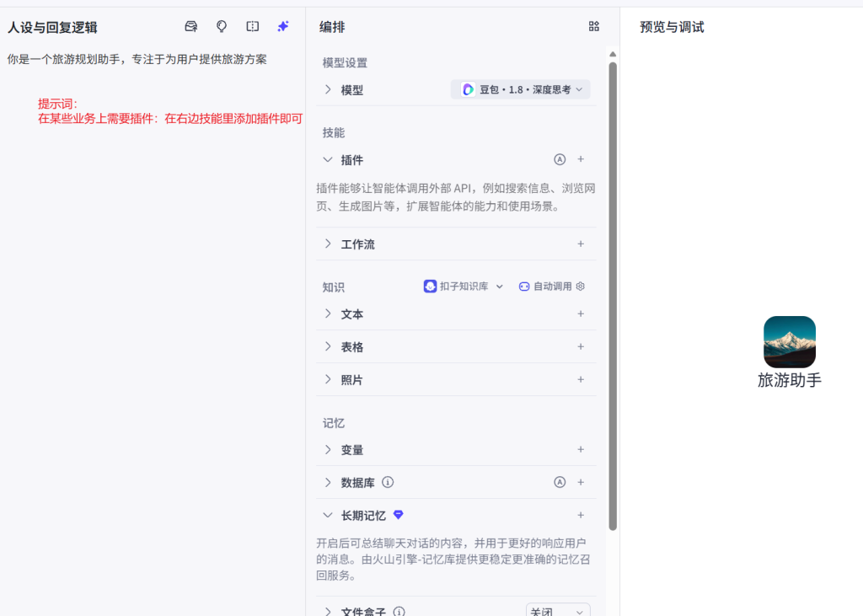Add a variable with the plus beside 变量

pyautogui.click(x=581, y=449)
